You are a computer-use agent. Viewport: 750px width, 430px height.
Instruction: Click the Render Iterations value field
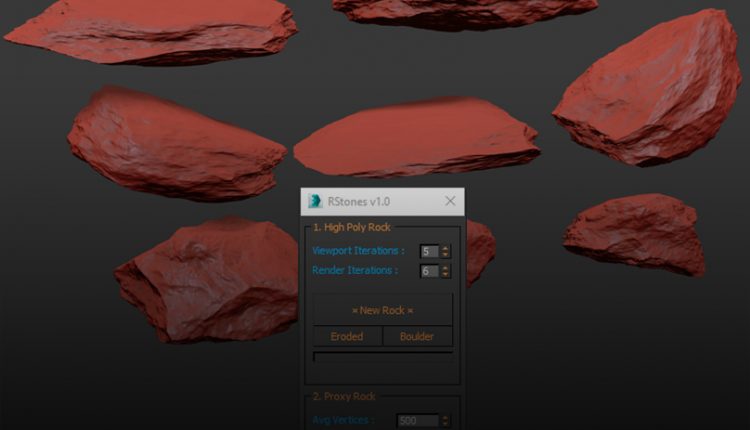[x=429, y=271]
